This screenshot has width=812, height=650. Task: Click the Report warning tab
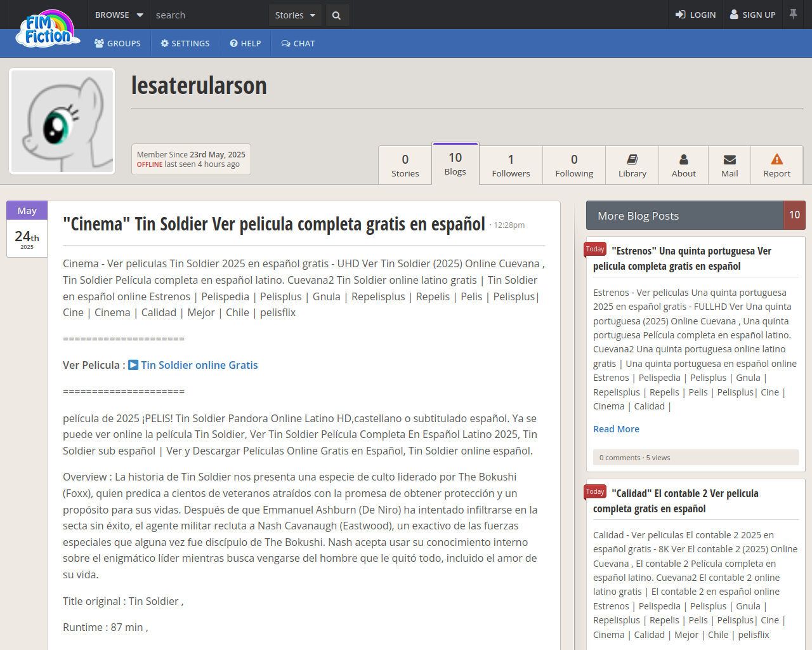pos(777,165)
